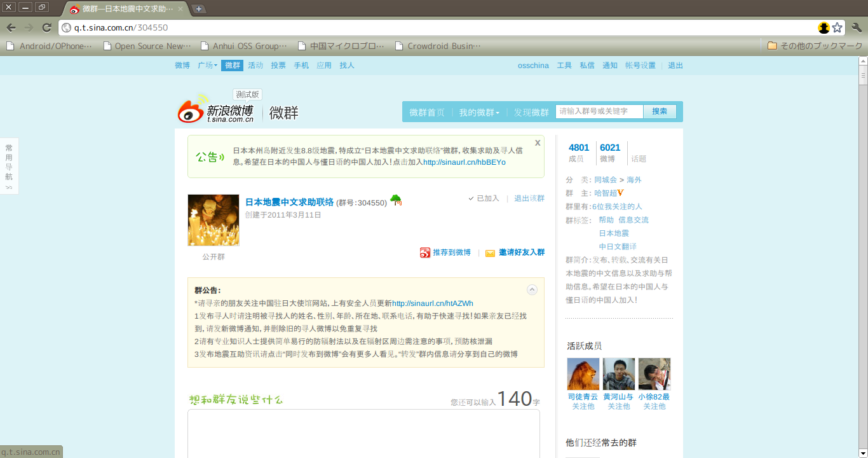Open the Android/OPhone bookmark
Viewport: 868px width, 458px height.
click(x=50, y=46)
